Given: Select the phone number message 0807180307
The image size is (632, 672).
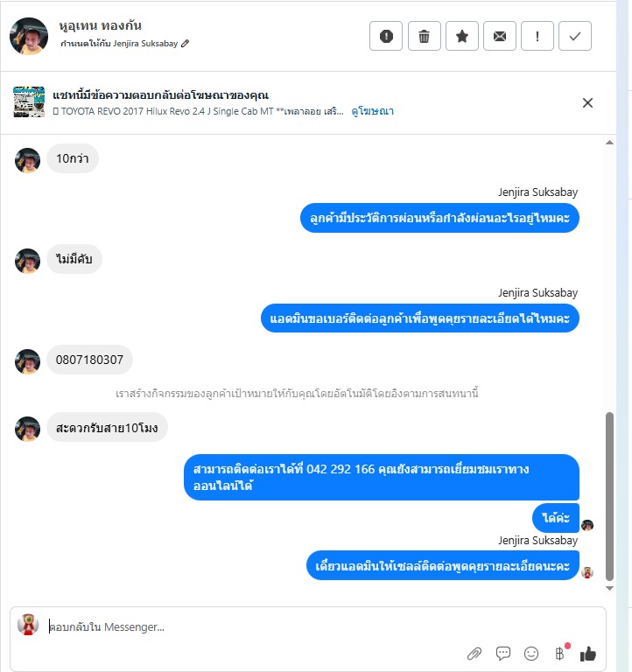Looking at the screenshot, I should pos(89,360).
